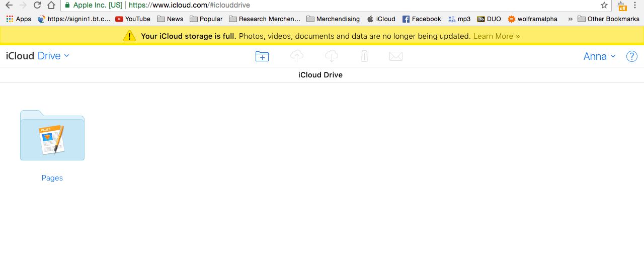Show hidden bookmarks with the chevron
Screen dimensions: 644x266
(x=570, y=19)
